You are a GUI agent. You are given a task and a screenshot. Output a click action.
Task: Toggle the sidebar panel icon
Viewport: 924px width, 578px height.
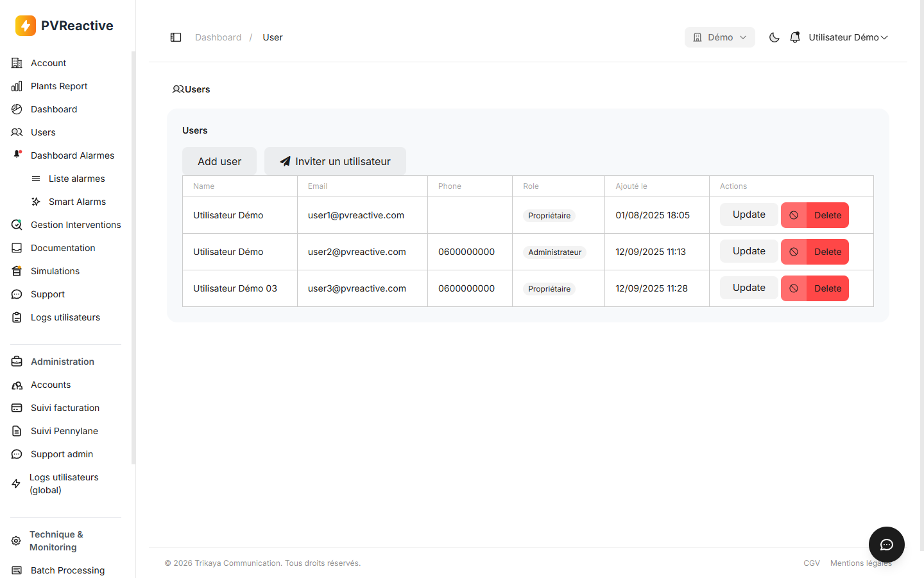(176, 37)
